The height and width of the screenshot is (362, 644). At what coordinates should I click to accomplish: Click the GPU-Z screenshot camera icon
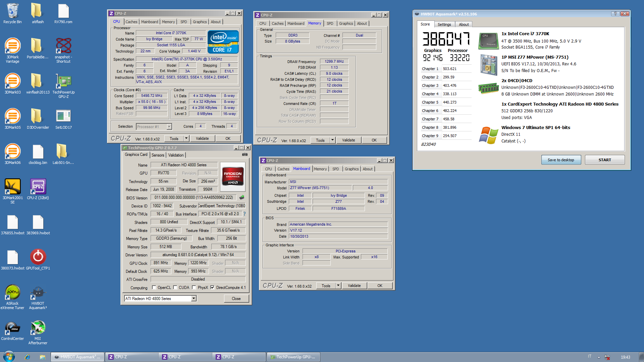(x=245, y=155)
